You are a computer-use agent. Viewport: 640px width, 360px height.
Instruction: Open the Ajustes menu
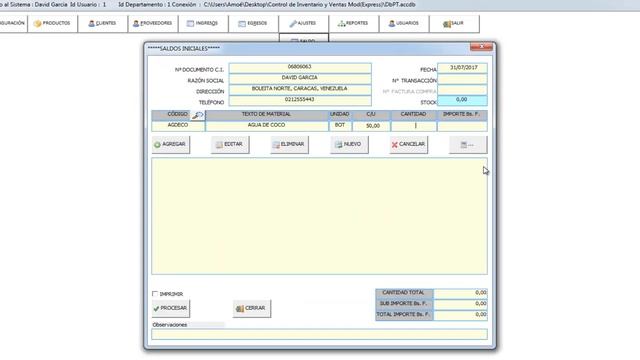point(304,24)
